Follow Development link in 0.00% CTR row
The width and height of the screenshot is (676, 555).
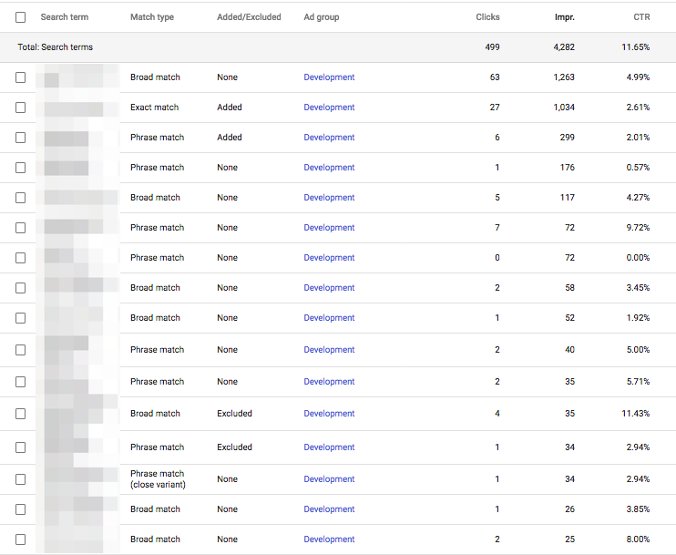coord(329,258)
